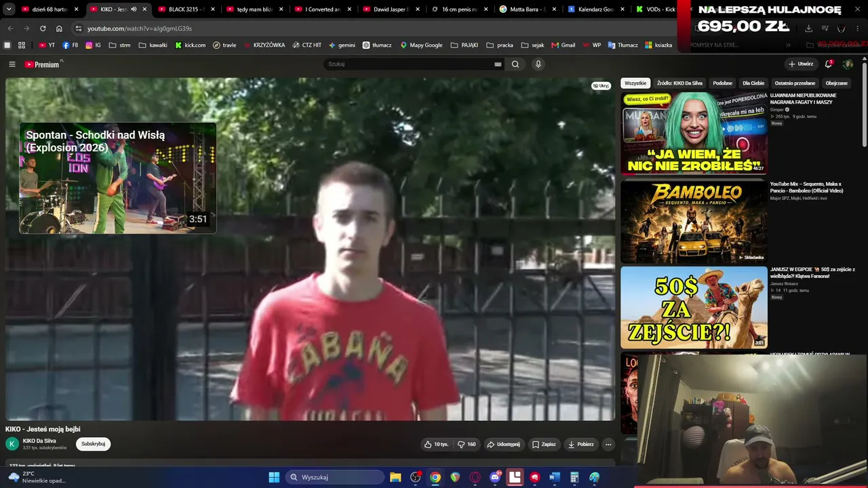Open the strm bookmarks folder

(119, 45)
